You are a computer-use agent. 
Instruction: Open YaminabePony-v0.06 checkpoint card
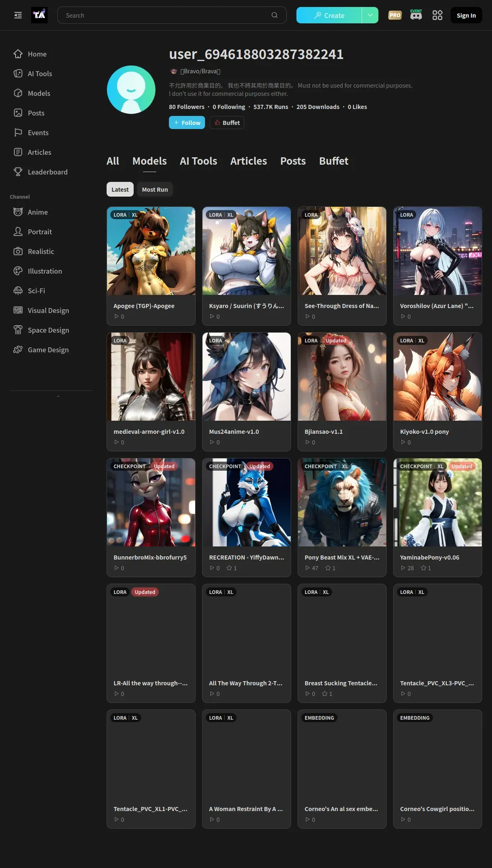437,517
